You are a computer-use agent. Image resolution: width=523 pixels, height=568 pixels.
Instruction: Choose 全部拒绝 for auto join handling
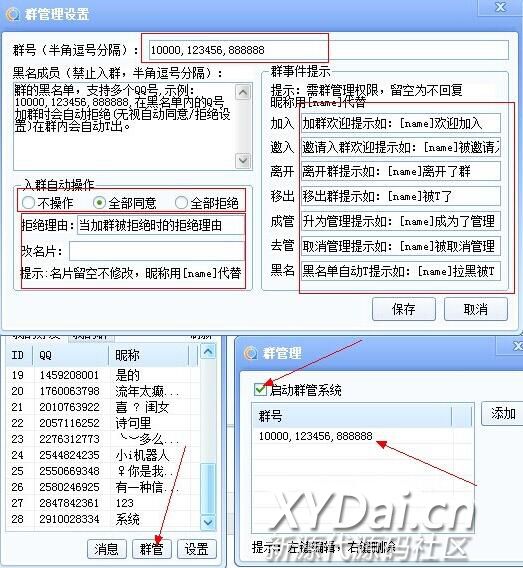tap(181, 202)
